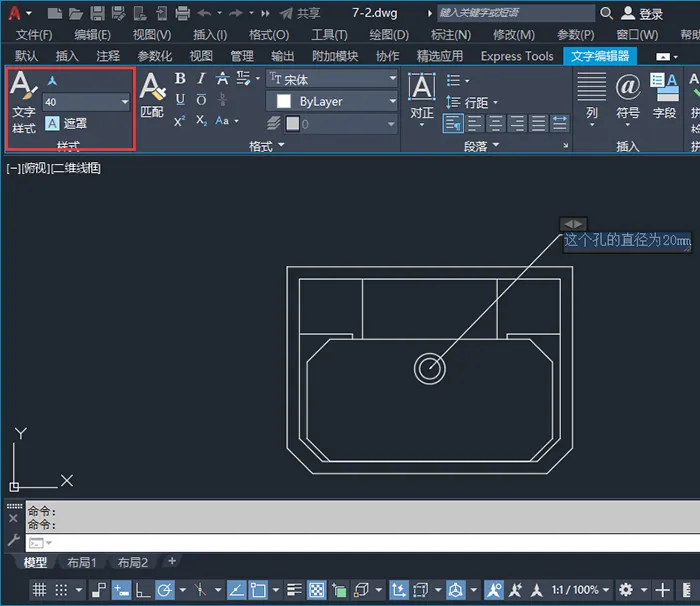Open the 对正 justification button
Image resolution: width=700 pixels, height=606 pixels.
click(x=422, y=100)
